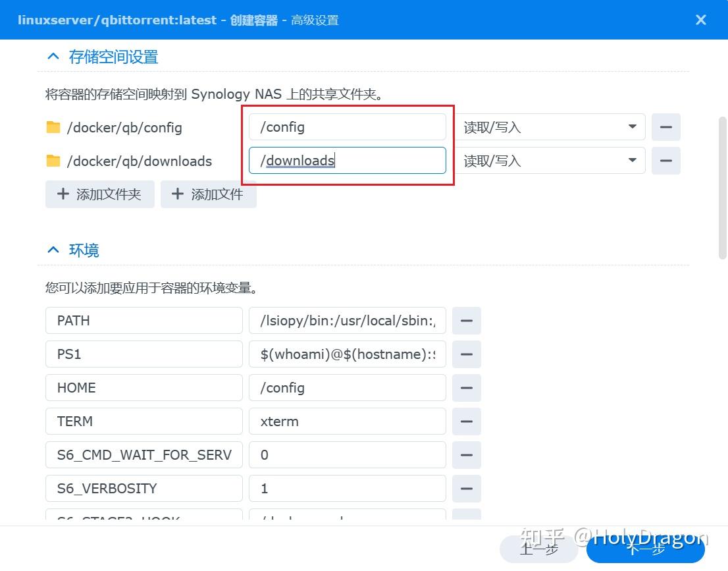Click the /downloads mount path input field
This screenshot has height=571, width=728.
pyautogui.click(x=347, y=160)
